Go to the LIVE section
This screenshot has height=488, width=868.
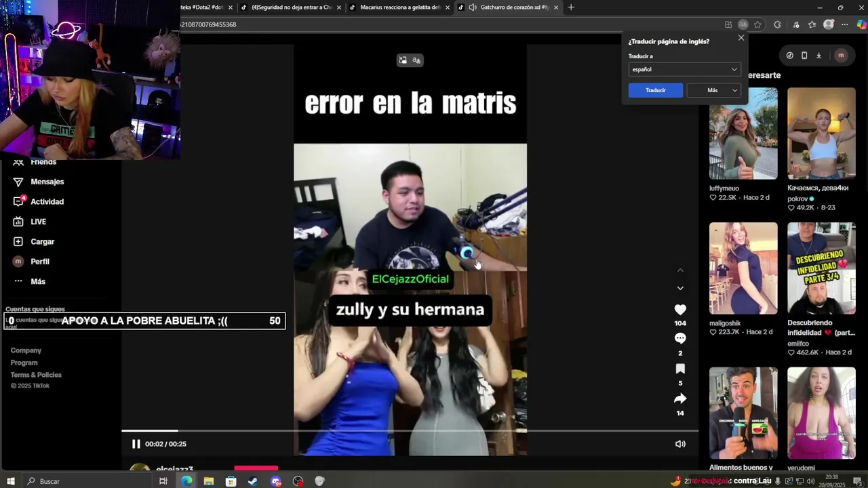30,222
